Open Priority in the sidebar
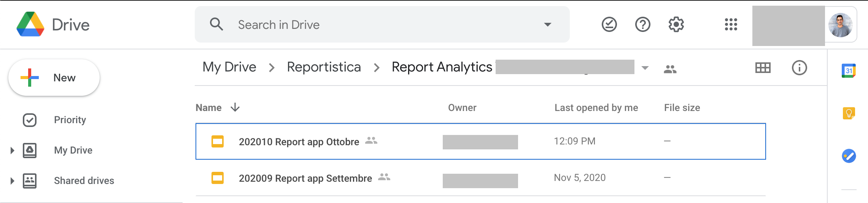 point(70,120)
